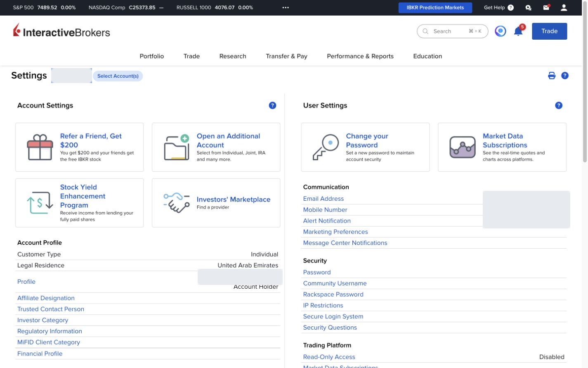
Task: Open Community Username link
Action: pos(335,283)
